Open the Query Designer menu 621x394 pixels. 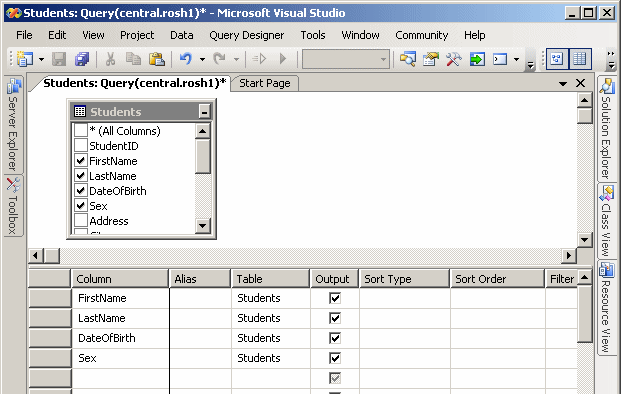pyautogui.click(x=246, y=35)
